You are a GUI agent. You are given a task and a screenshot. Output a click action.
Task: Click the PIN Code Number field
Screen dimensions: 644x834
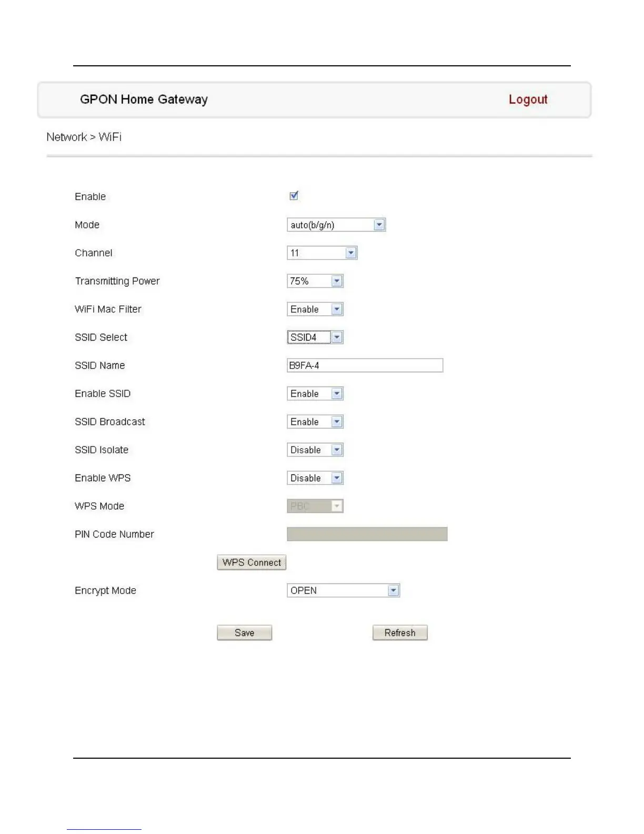tap(367, 534)
